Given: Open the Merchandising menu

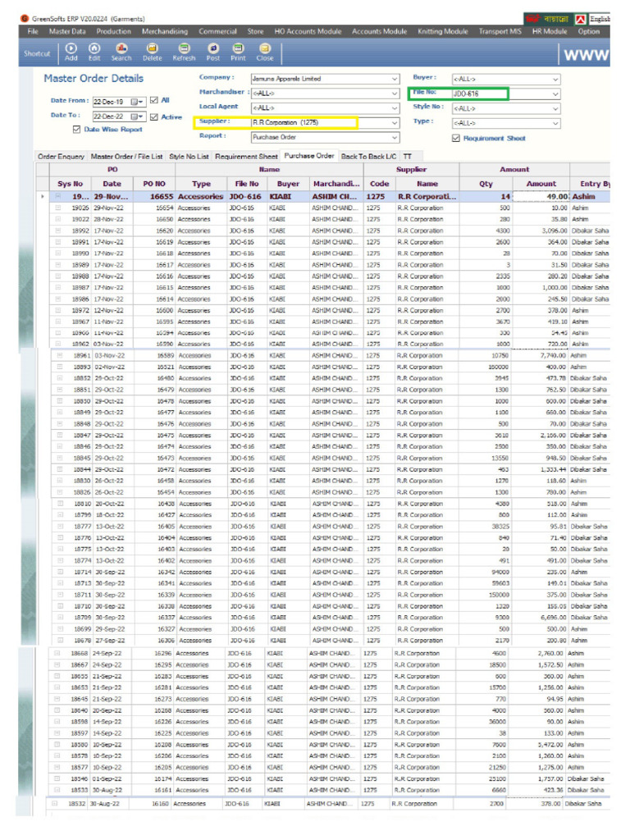Looking at the screenshot, I should point(164,32).
